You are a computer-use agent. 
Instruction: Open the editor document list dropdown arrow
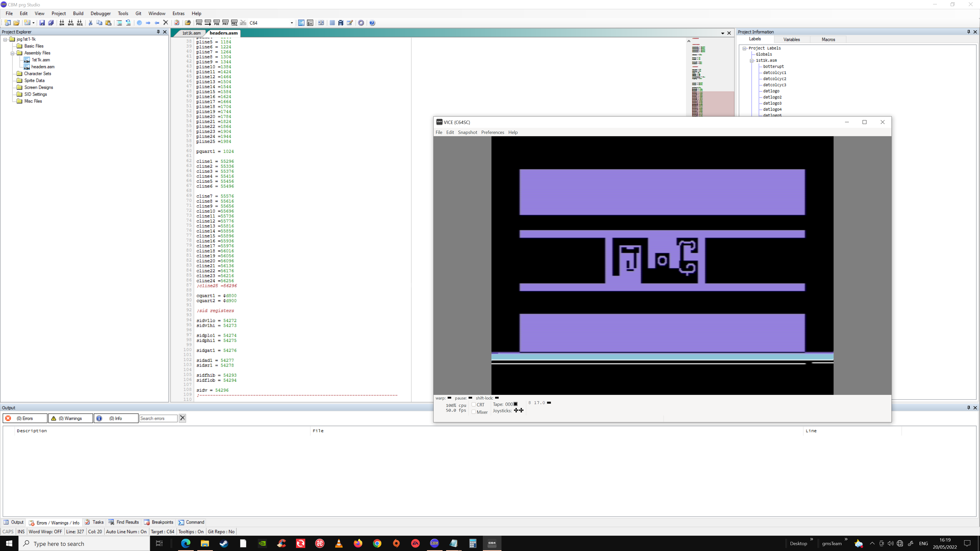tap(722, 33)
